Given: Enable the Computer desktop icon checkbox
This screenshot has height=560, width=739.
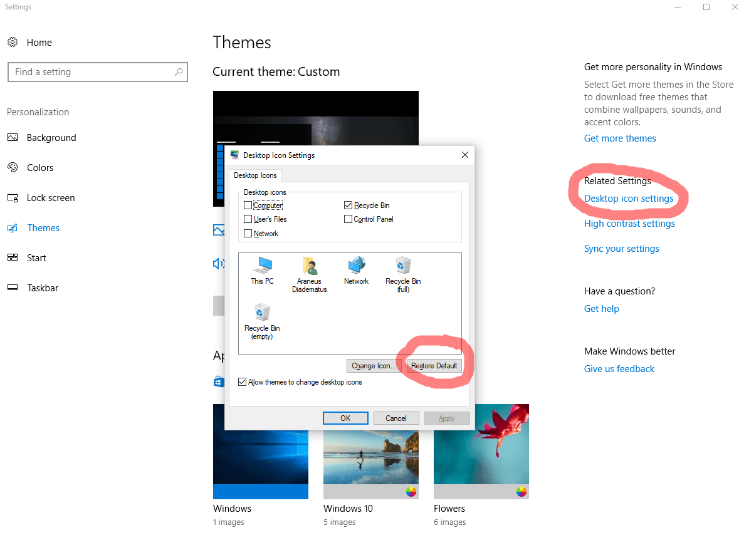Looking at the screenshot, I should (248, 205).
